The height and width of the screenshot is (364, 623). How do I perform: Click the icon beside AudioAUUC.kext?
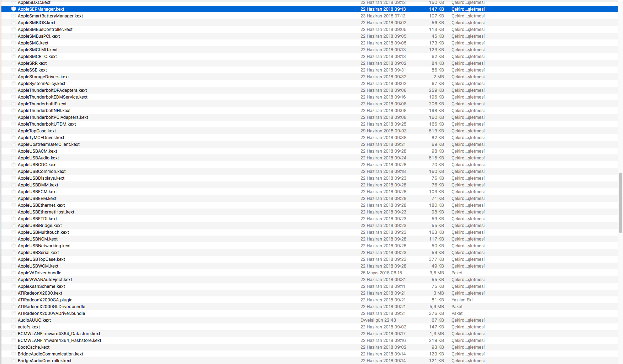(x=14, y=320)
